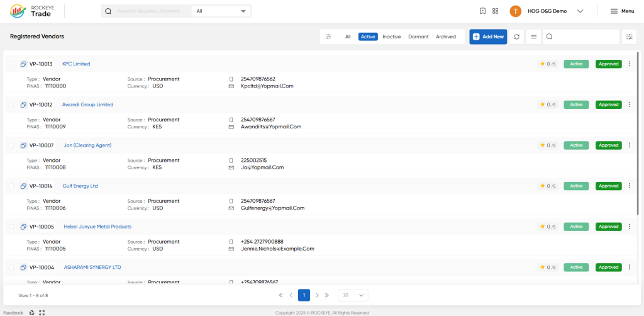
Task: Open the apps grid icon
Action: tap(496, 11)
